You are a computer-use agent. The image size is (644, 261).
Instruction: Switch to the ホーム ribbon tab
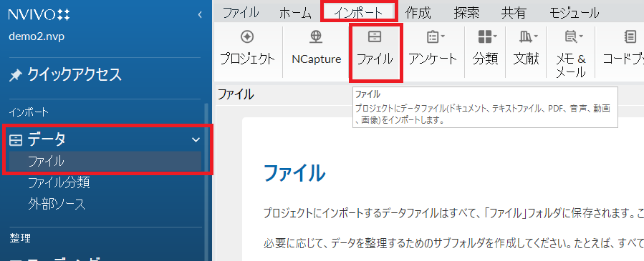[x=295, y=13]
